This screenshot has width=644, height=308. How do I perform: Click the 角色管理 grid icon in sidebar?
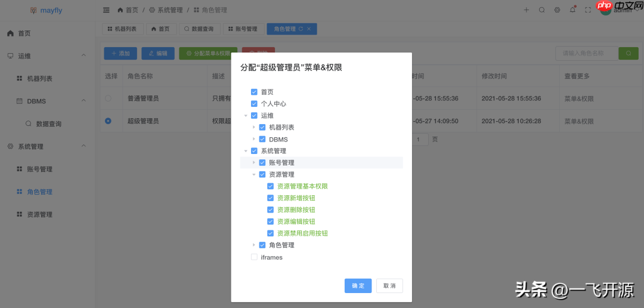(19, 192)
